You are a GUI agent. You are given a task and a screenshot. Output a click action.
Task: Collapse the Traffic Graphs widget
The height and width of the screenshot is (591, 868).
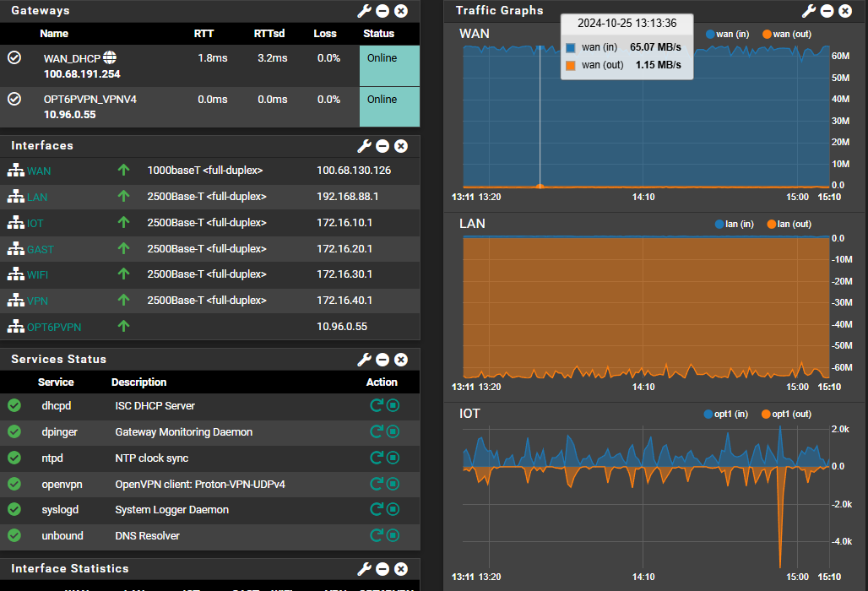point(827,10)
